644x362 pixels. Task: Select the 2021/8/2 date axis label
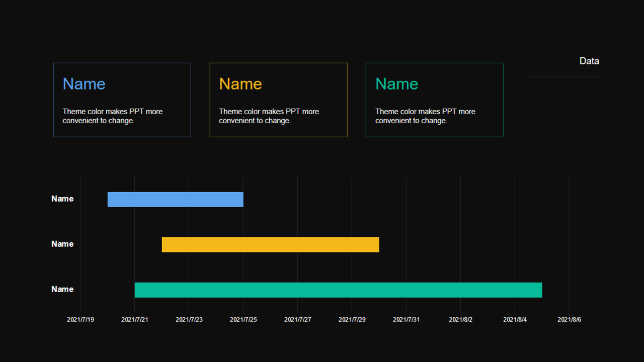tap(461, 320)
